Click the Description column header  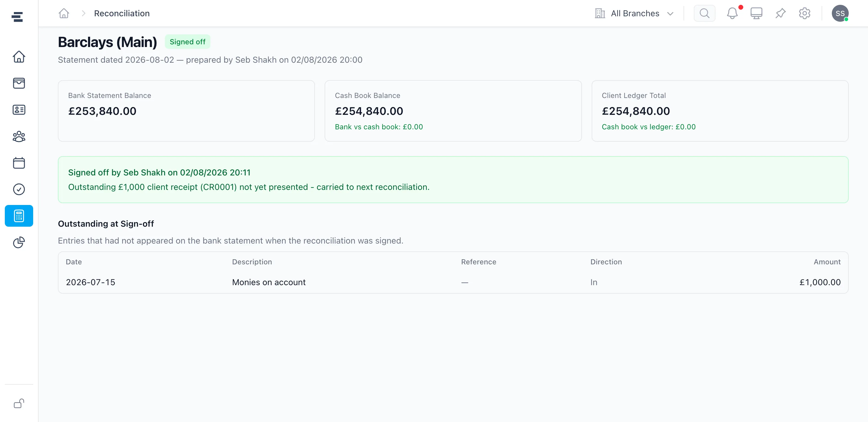(252, 262)
